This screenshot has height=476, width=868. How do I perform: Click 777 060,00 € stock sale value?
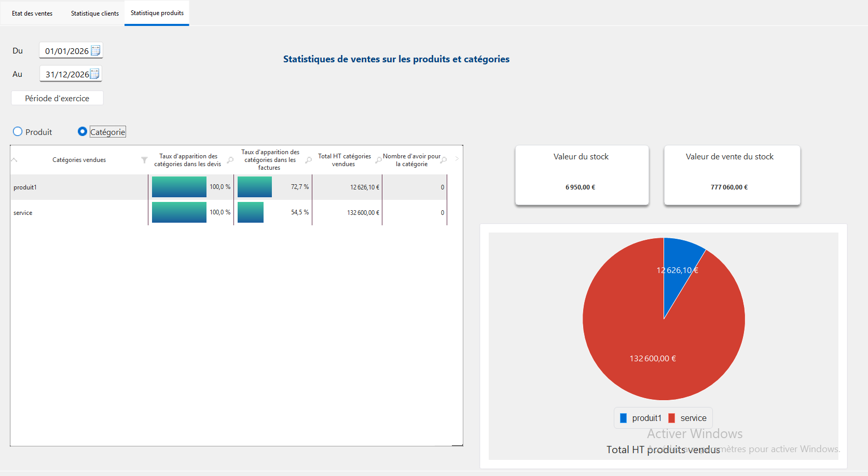729,187
